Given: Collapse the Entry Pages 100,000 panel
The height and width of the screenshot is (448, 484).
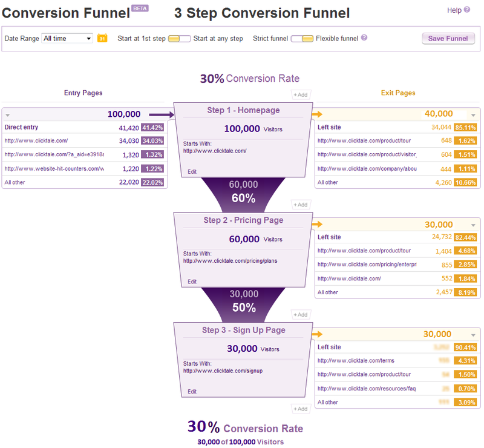Looking at the screenshot, I should (7, 114).
